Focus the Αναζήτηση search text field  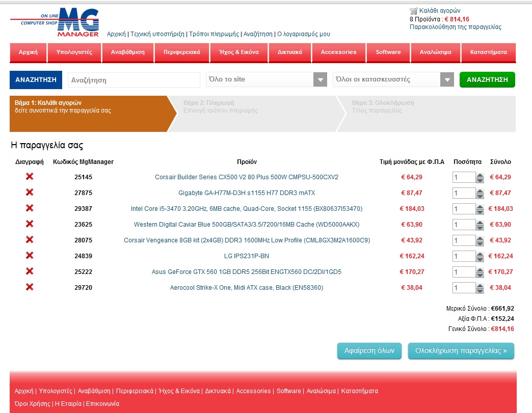click(134, 80)
